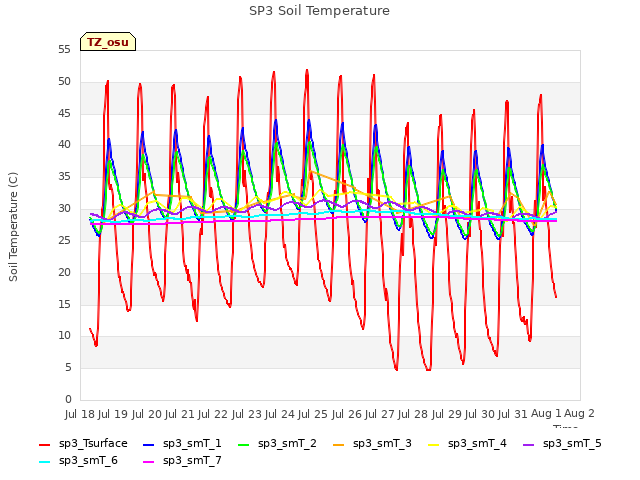Click the SP3 Soil Temperature chart title
Screen dimensions: 640x480
(x=319, y=11)
